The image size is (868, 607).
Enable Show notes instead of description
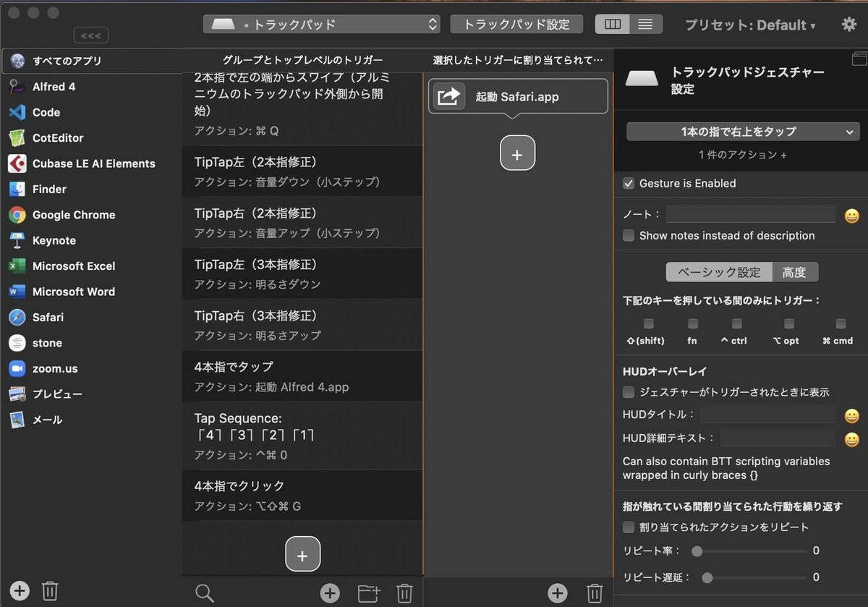[629, 236]
